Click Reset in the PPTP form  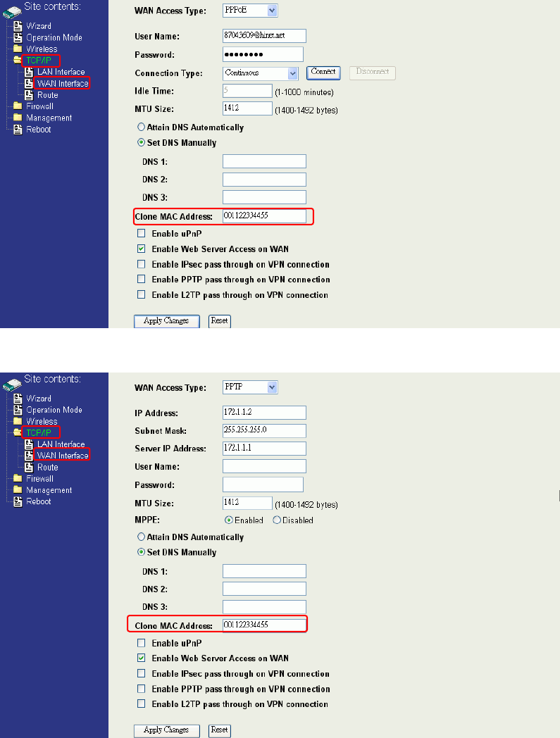pos(220,730)
